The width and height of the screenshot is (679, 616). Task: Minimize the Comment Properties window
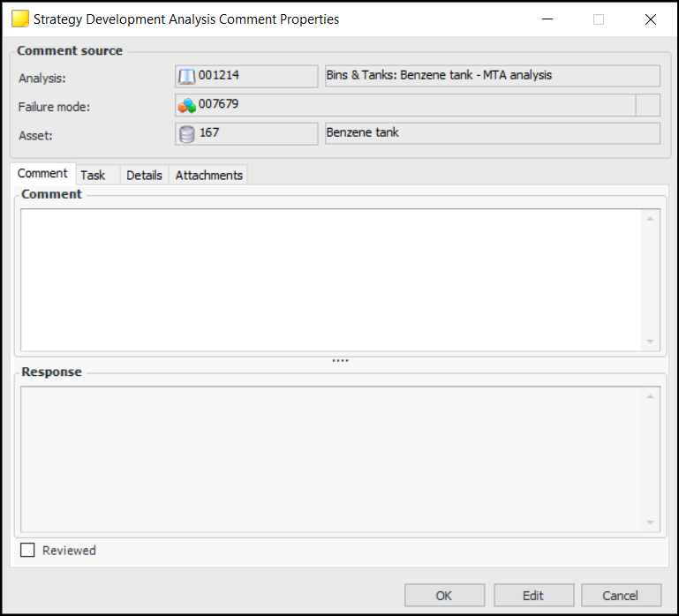point(547,19)
